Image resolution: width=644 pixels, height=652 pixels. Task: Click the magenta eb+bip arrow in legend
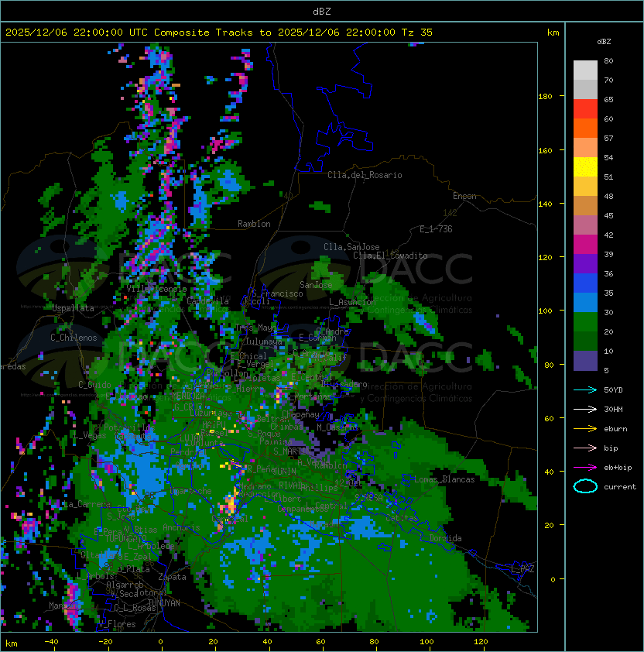click(x=585, y=468)
